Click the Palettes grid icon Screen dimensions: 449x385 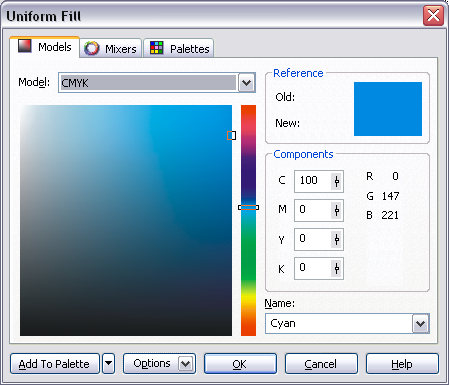(156, 48)
